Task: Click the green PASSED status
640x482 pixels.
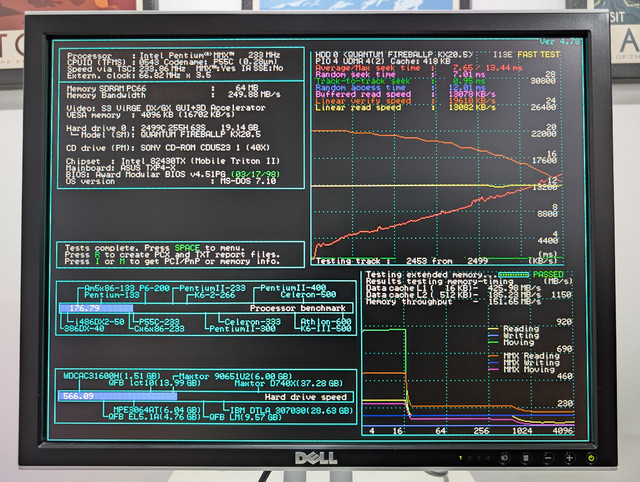Action: coord(548,274)
